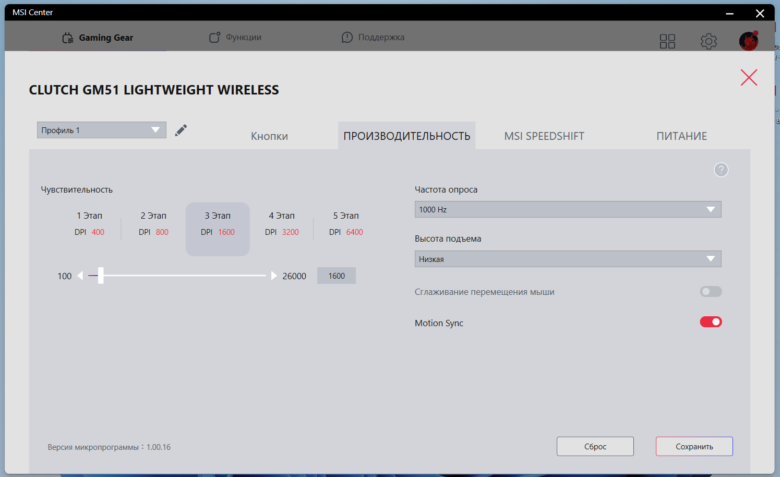Open the MSI SPEEDSHIFT tab
Screen dimensions: 780x477
point(544,136)
